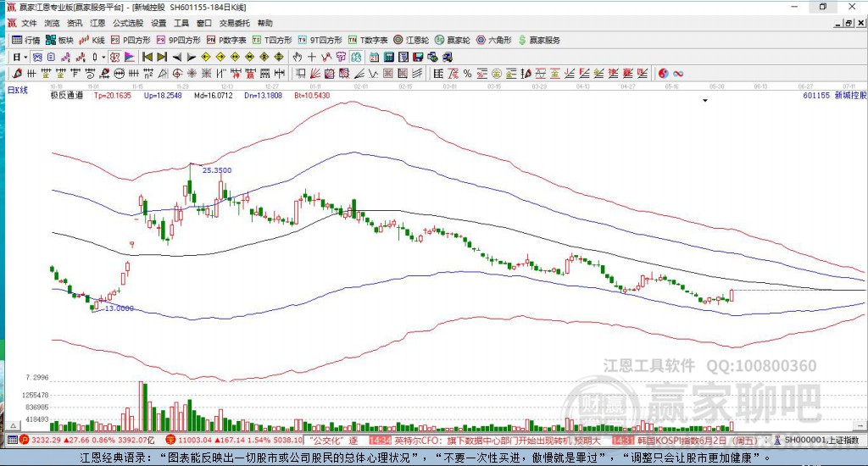
Task: Click the 极反通道 indicator name
Action: [67, 95]
